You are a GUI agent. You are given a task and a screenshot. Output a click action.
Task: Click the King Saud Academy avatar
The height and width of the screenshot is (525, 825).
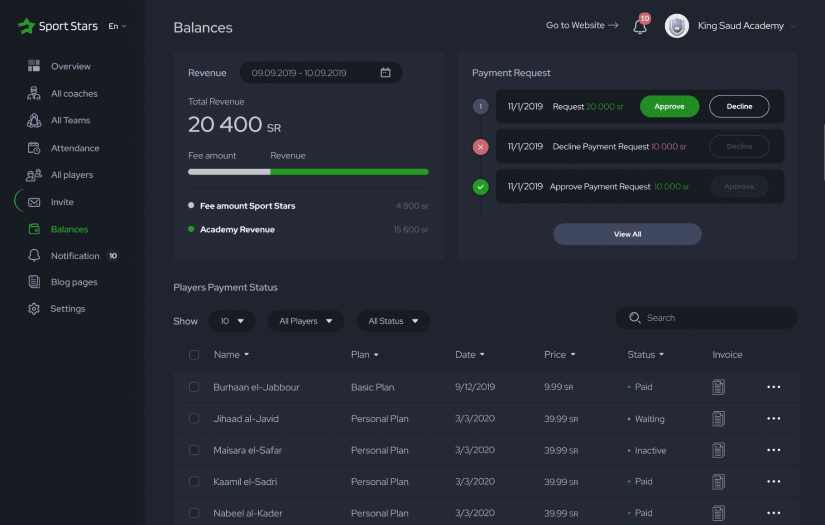coord(677,26)
